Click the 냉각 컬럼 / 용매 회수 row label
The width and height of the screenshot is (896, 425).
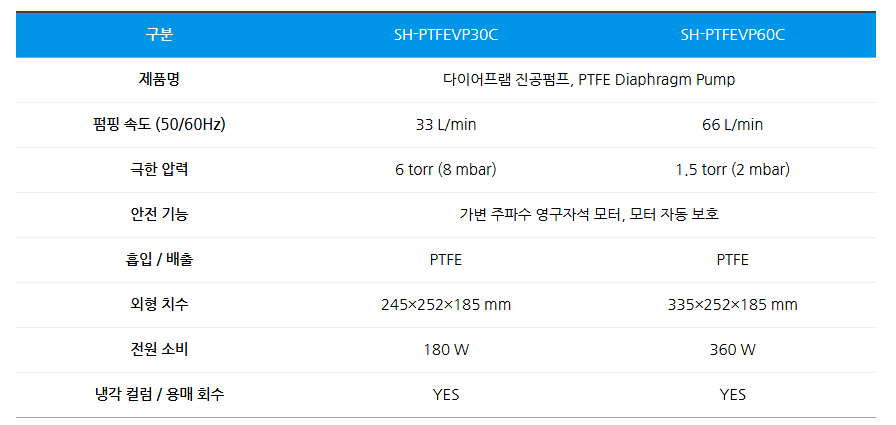click(159, 395)
